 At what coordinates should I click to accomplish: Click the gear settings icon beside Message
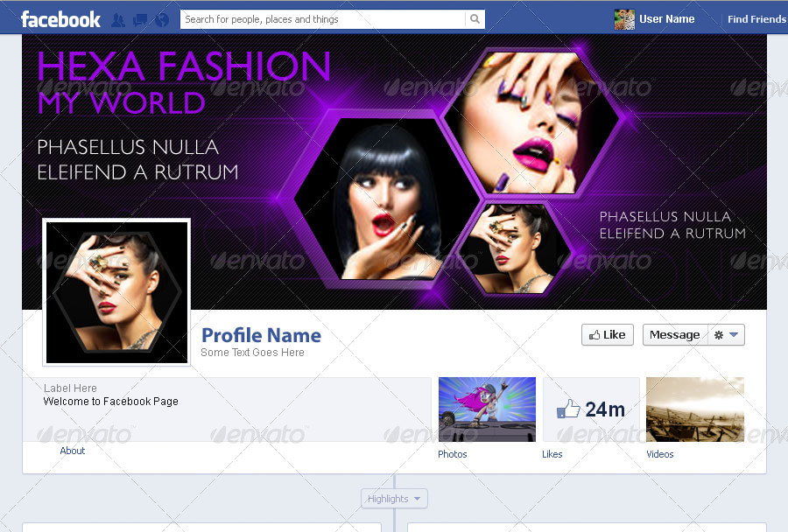[x=719, y=335]
